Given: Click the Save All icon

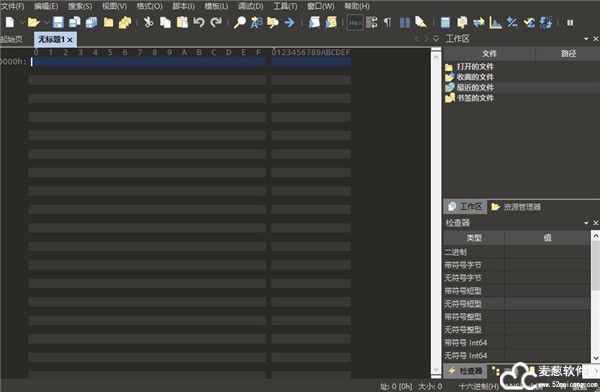Looking at the screenshot, I should 91,23.
